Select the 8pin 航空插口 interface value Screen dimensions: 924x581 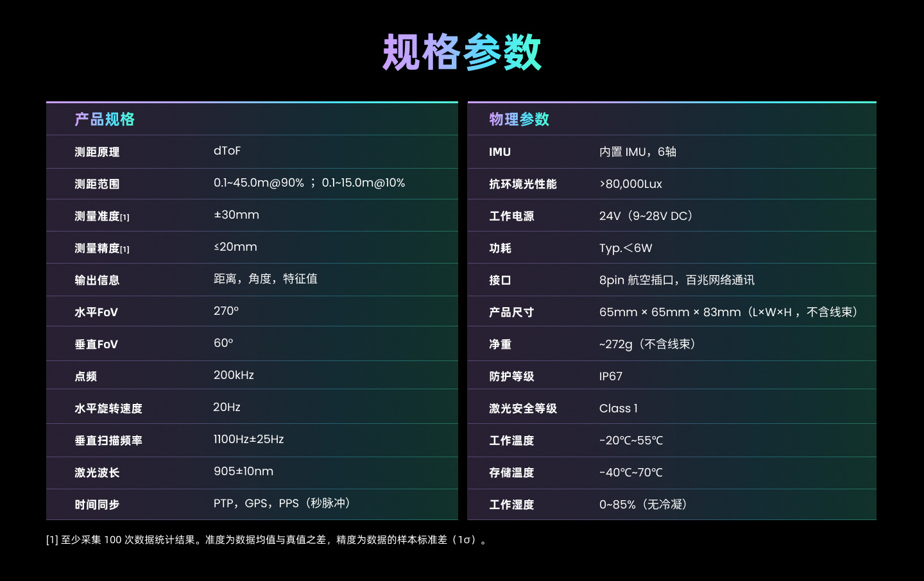[676, 280]
